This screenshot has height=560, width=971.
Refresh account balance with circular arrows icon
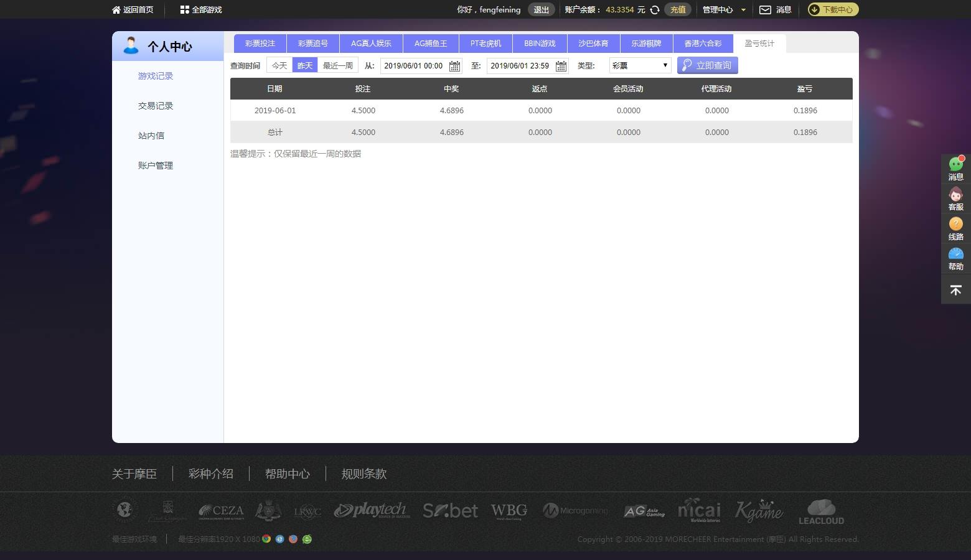pos(655,10)
